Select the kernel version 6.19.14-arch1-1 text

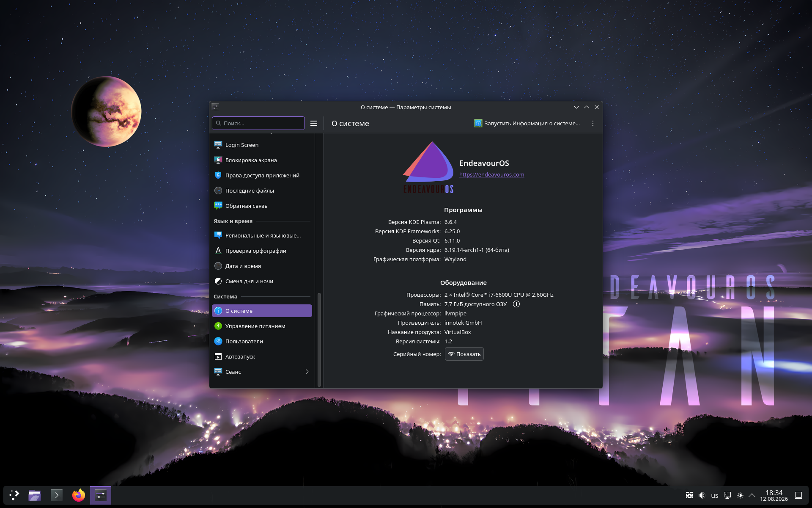pyautogui.click(x=477, y=250)
